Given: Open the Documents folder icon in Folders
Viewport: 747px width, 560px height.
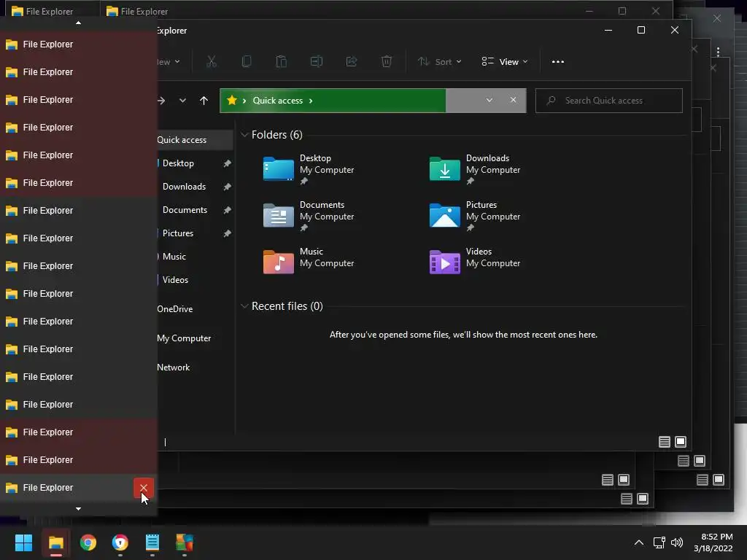Looking at the screenshot, I should pos(278,215).
